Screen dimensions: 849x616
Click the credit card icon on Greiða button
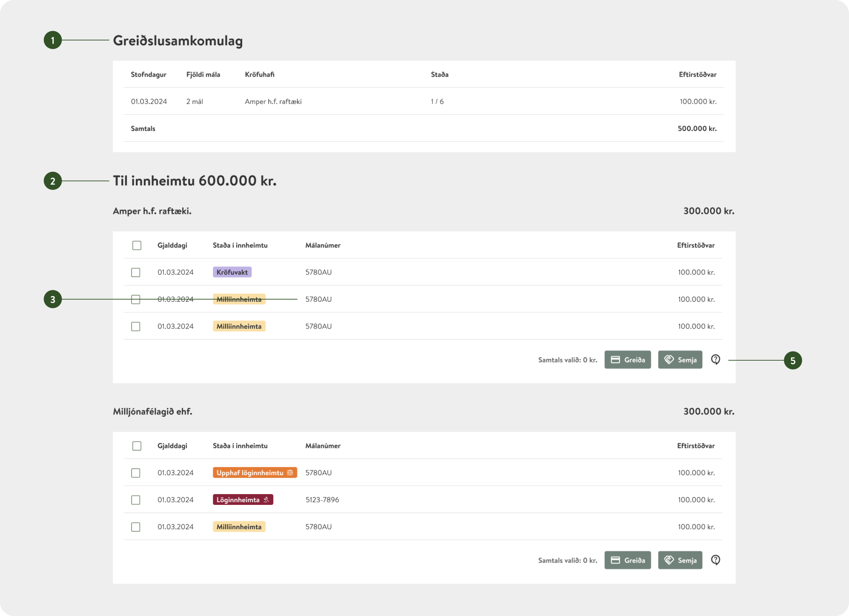tap(615, 360)
